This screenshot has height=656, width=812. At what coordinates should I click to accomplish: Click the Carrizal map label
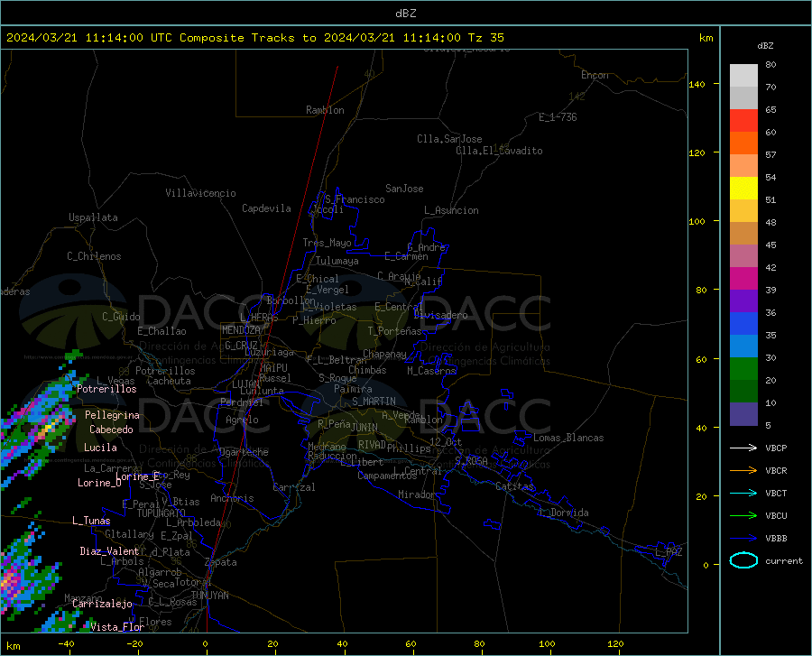click(x=294, y=487)
